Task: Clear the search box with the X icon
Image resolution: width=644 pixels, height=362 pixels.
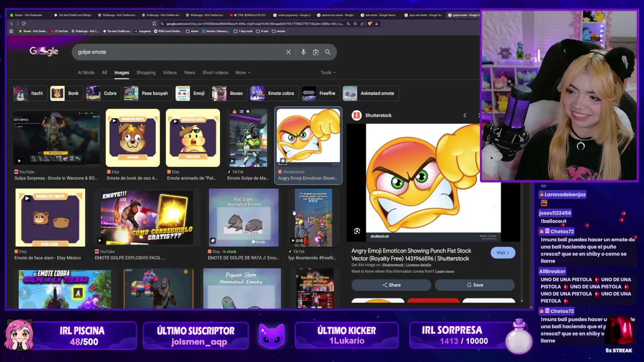Action: click(x=288, y=52)
